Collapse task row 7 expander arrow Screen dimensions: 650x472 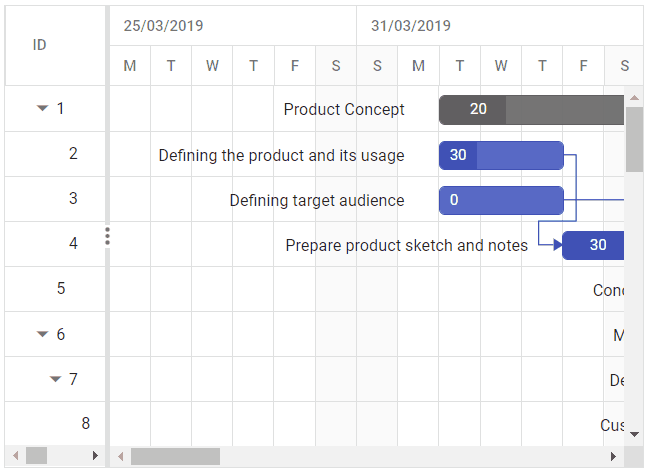click(x=55, y=379)
